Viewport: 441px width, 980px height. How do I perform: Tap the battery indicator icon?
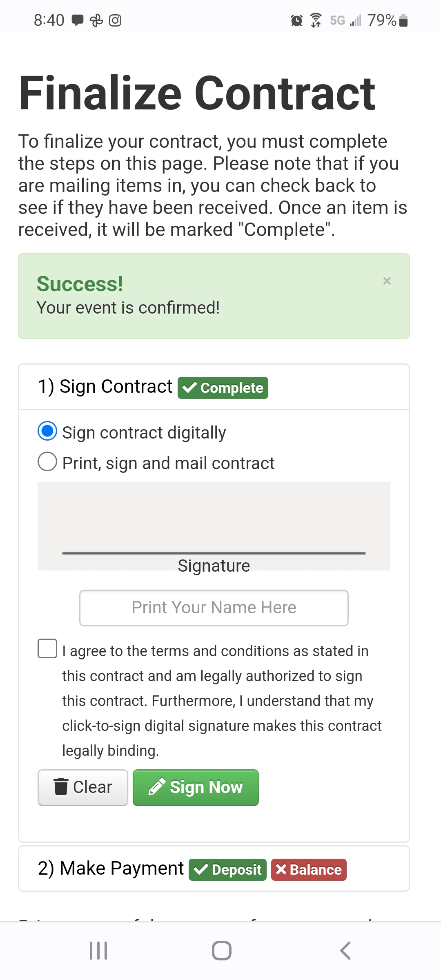[403, 20]
